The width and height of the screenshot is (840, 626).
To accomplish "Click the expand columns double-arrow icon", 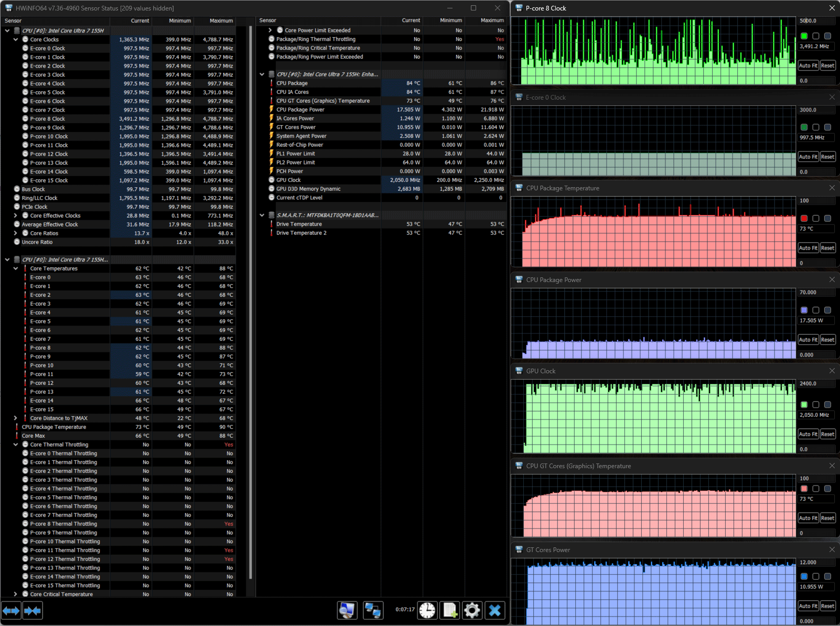I will pos(11,610).
